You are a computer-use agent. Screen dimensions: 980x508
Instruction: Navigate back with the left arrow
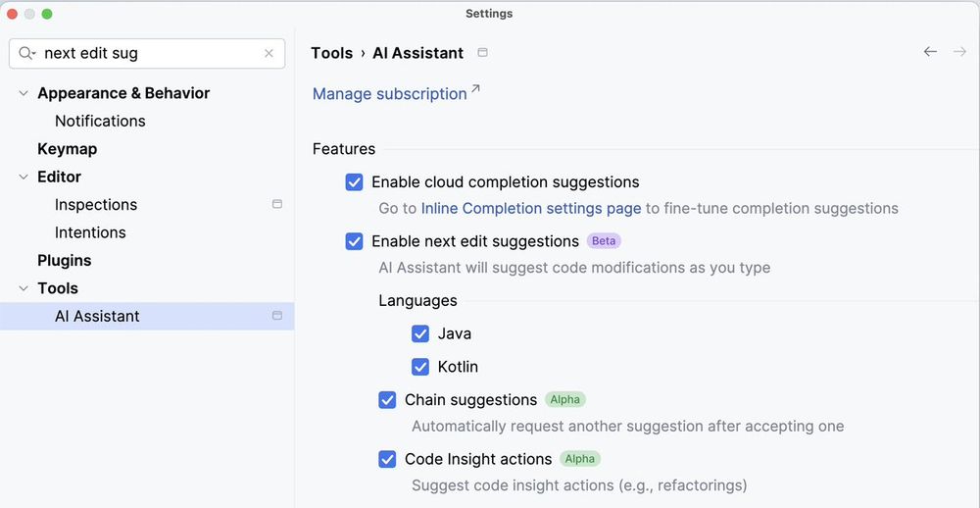(930, 52)
